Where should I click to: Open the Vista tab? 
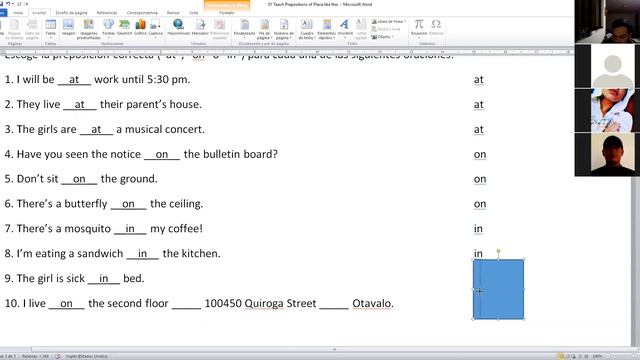193,13
